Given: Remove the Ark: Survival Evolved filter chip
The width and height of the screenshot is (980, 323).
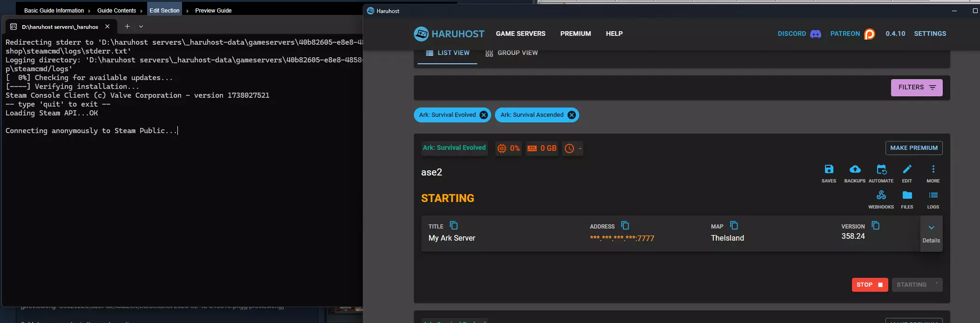Looking at the screenshot, I should (484, 115).
